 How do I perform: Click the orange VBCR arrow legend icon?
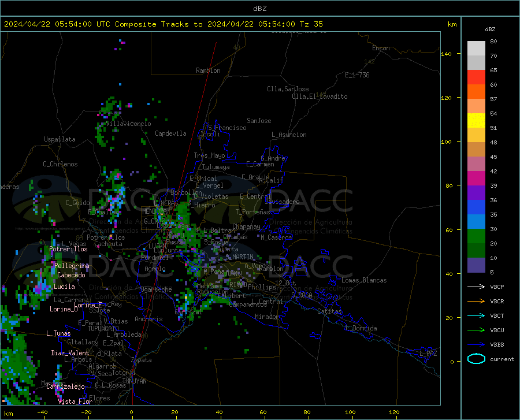coord(476,301)
